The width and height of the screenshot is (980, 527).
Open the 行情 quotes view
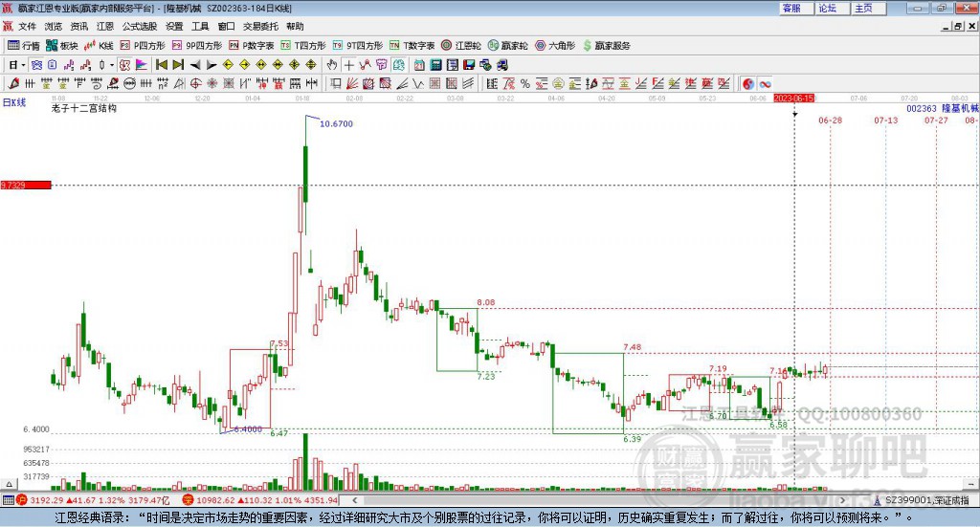pos(24,46)
